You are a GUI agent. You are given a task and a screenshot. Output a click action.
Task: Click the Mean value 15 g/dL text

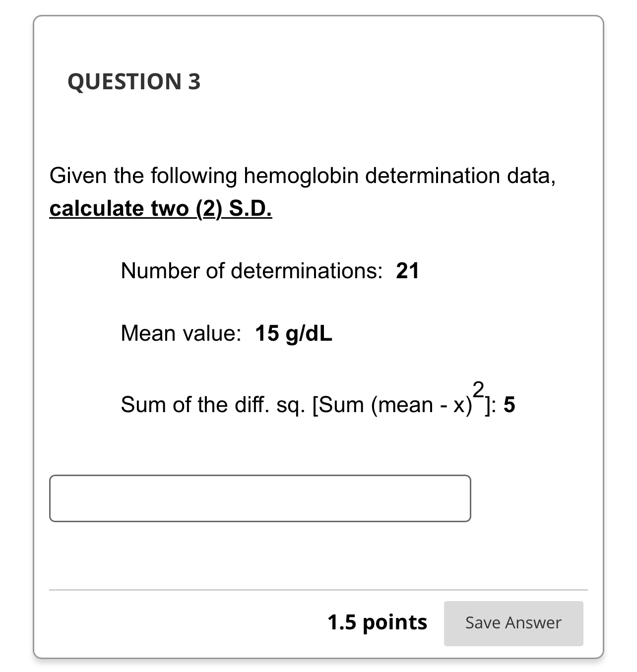(x=225, y=333)
